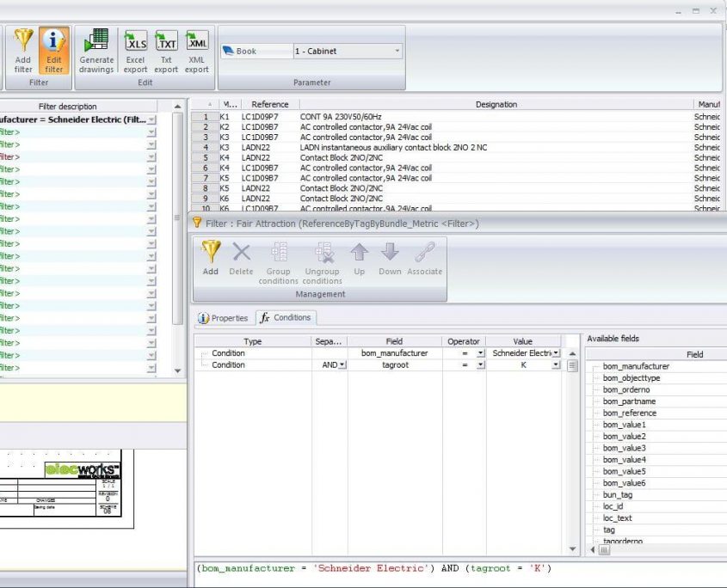Screen dimensions: 727x588
Task: Click the Edit filter icon
Action: pyautogui.click(x=54, y=51)
